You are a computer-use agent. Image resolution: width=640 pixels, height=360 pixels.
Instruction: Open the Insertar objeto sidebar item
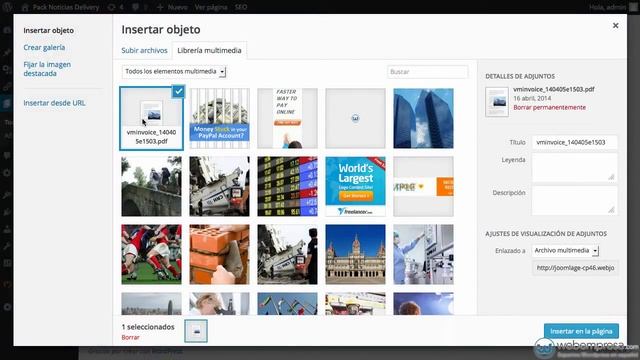[49, 30]
